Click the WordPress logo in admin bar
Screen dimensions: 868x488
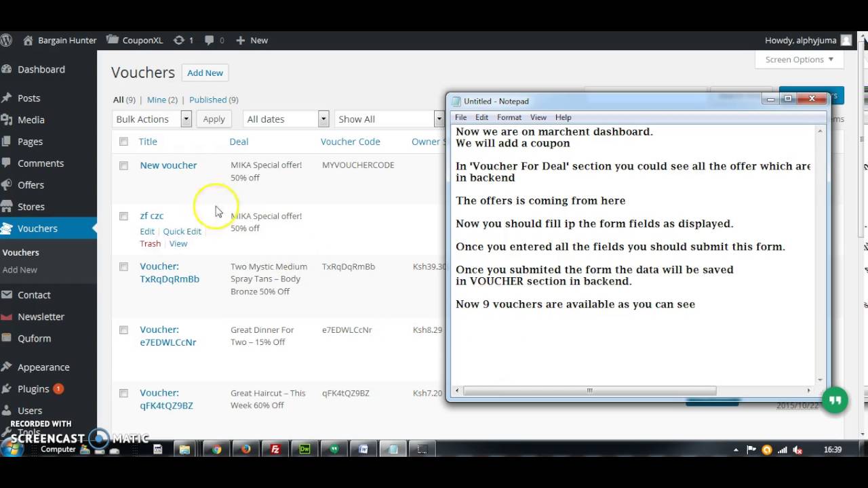click(6, 40)
